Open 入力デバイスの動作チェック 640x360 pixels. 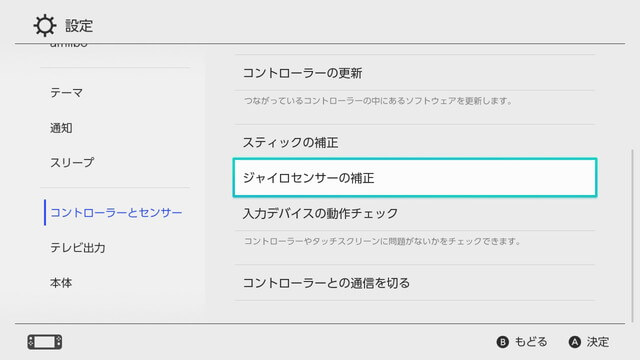click(415, 213)
